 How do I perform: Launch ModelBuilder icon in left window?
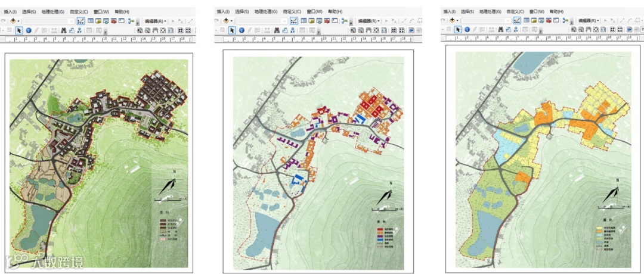tap(131, 21)
